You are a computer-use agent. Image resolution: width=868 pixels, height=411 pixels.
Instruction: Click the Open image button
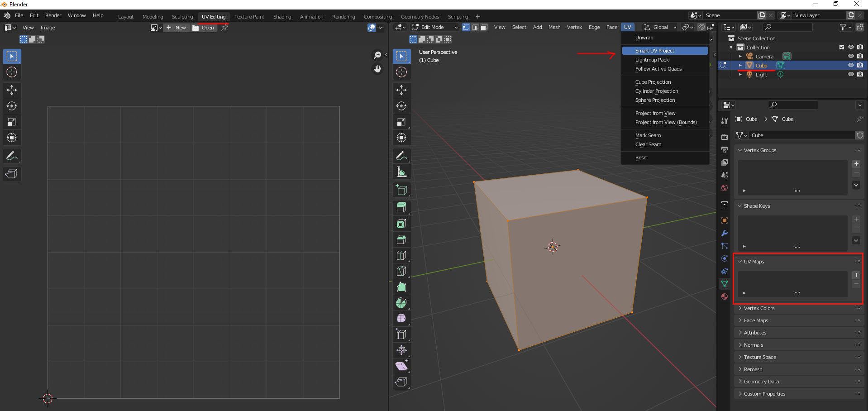click(204, 28)
